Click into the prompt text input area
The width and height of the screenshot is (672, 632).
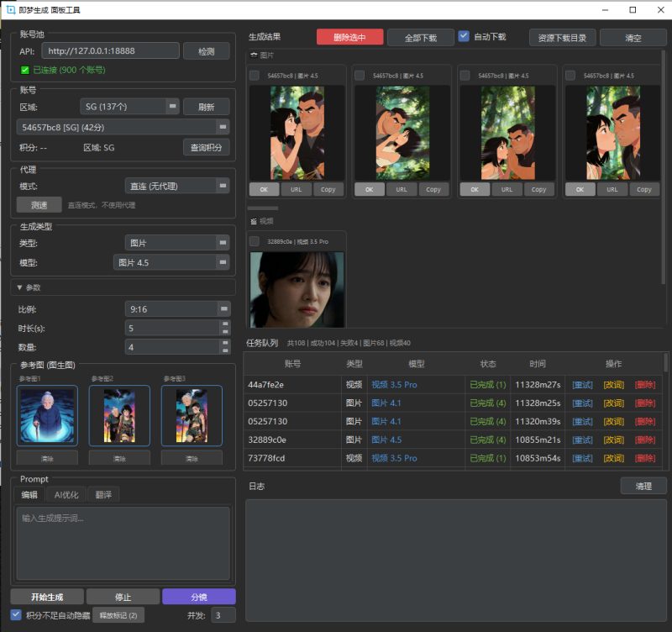click(x=123, y=542)
